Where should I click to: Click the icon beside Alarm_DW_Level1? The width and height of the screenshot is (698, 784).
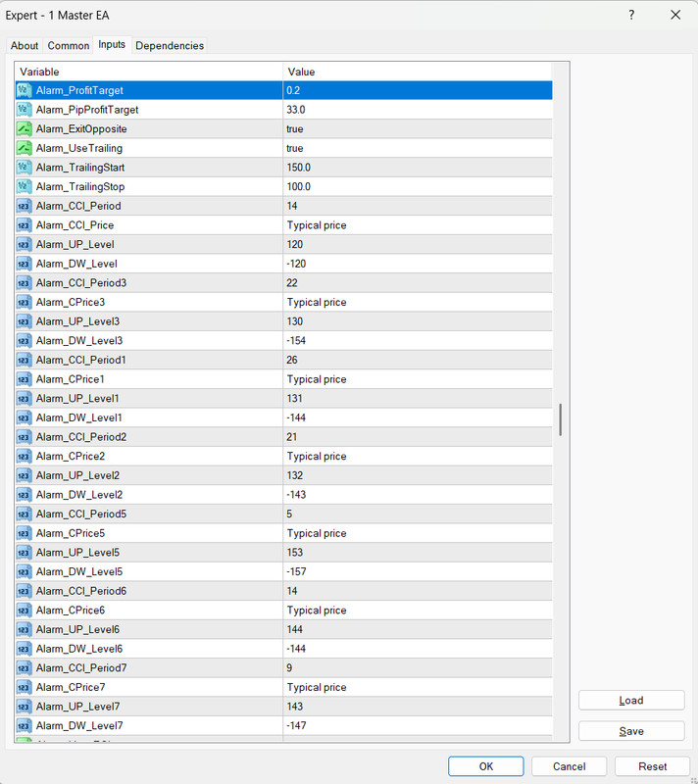[x=24, y=417]
